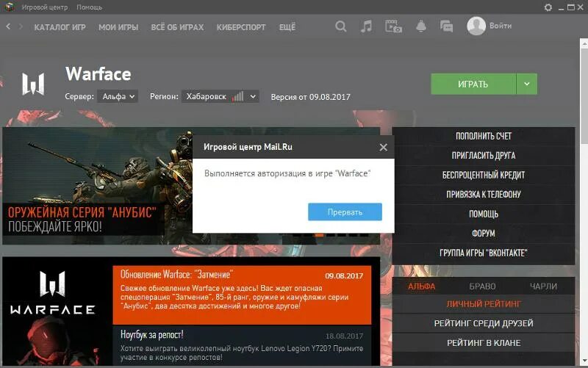Viewport: 588px width, 368px height.
Task: Open РЕЙТИНГ СРЕДИ ДРУЗЕЙ
Action: click(484, 323)
